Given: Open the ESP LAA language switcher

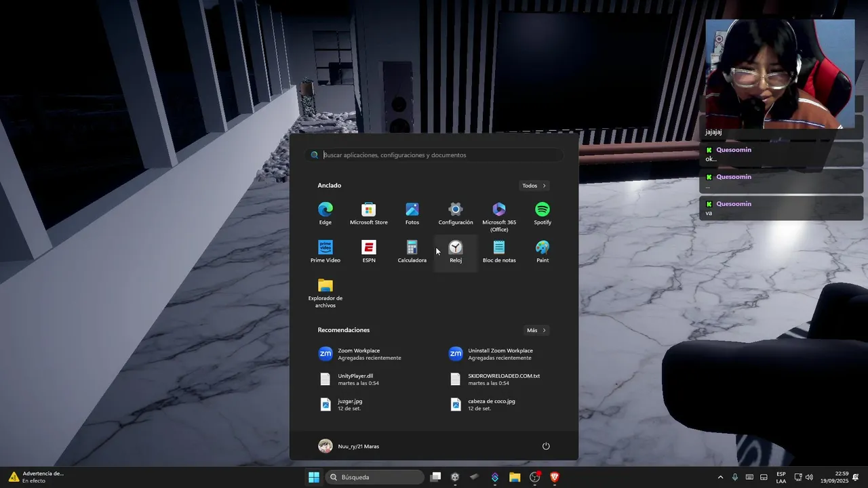Looking at the screenshot, I should pyautogui.click(x=781, y=477).
